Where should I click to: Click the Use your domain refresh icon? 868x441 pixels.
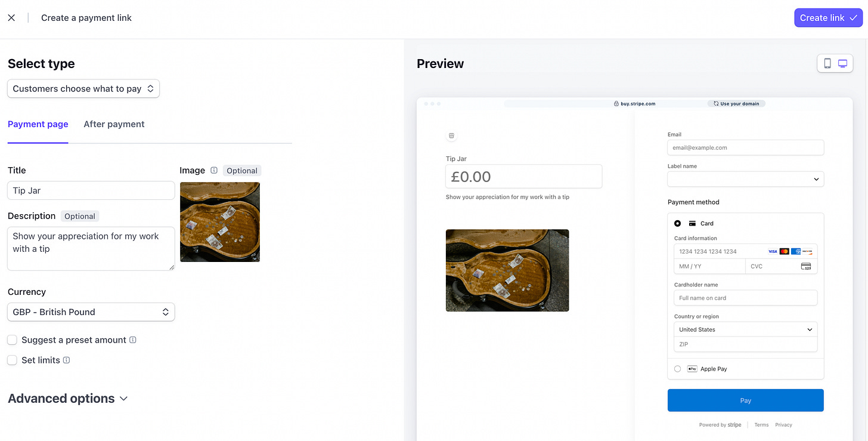coord(716,103)
